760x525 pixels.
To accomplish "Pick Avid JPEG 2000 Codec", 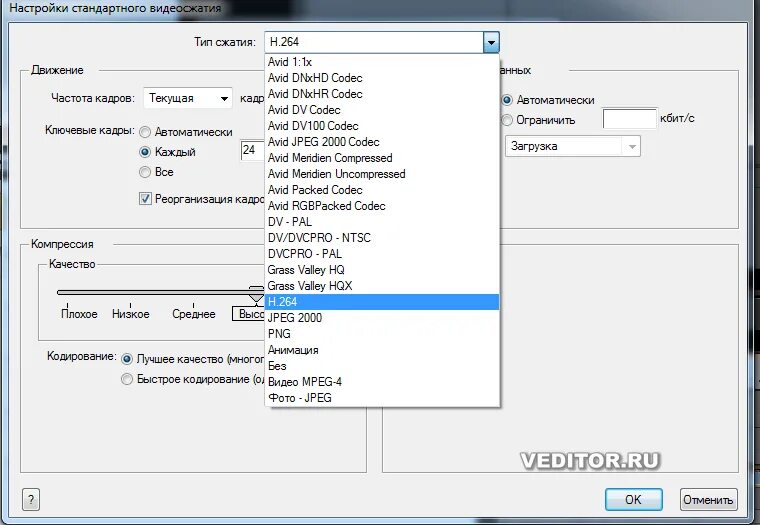I will [382, 142].
